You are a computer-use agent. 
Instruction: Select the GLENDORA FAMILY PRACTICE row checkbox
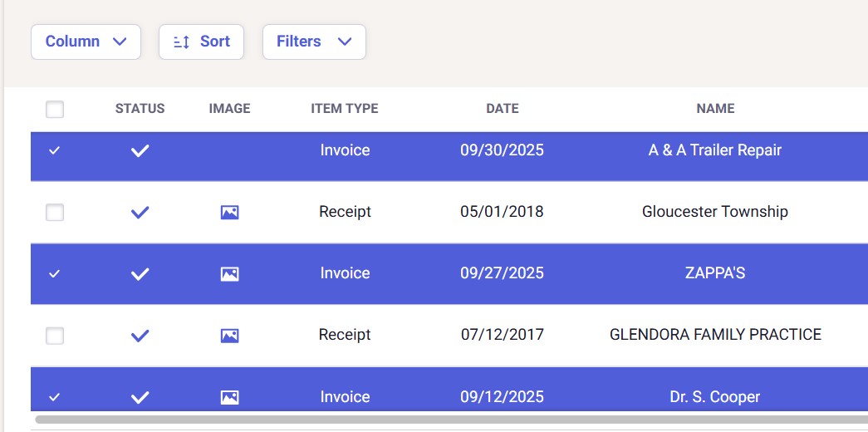tap(55, 336)
